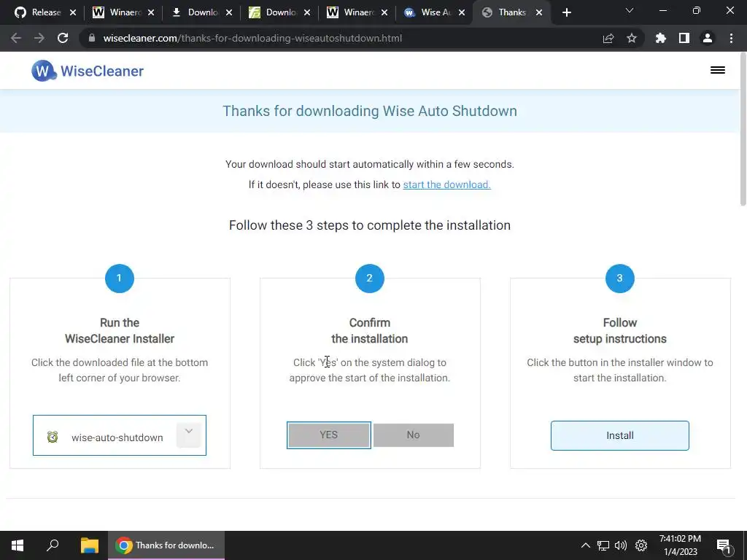747x560 pixels.
Task: Open the Extensions puzzle icon
Action: [661, 38]
